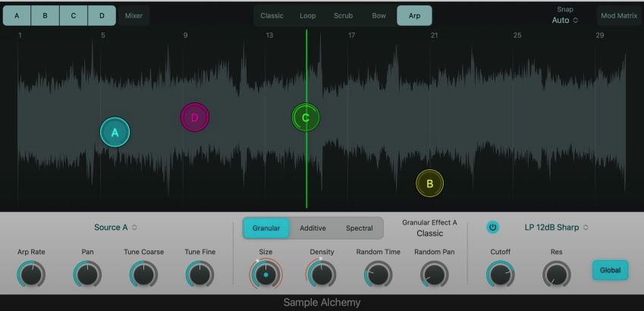The image size is (644, 311).
Task: Click the yellow source B handle
Action: [x=429, y=183]
